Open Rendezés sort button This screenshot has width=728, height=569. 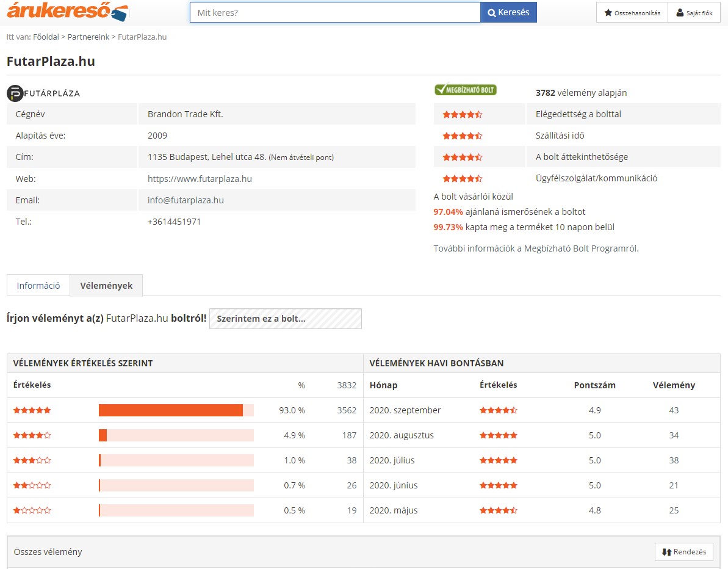(x=684, y=552)
